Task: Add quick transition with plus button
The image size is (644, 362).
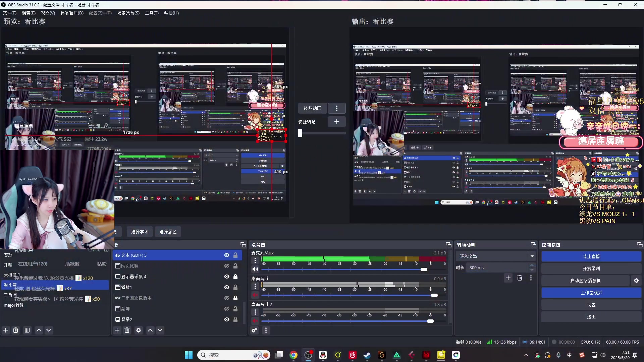Action: coord(337,122)
